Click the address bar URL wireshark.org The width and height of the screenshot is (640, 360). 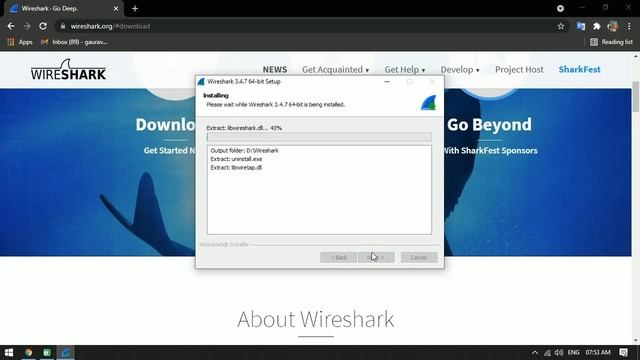[x=110, y=26]
